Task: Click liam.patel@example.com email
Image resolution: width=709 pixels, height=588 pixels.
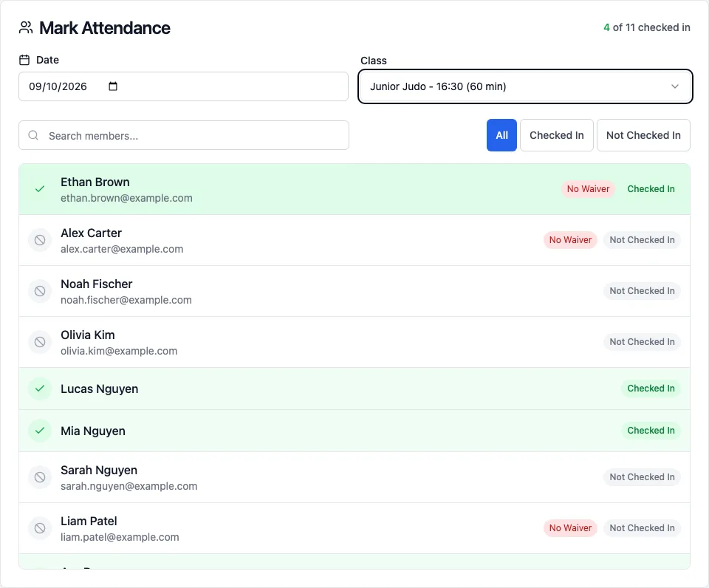Action: [120, 537]
